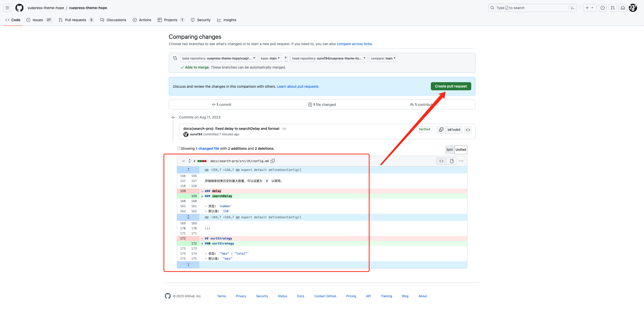Open the commit title docs(search-pro) link
Screen dimensions: 644x332
coord(231,129)
